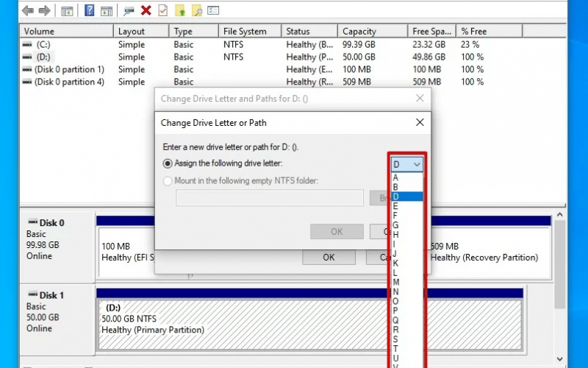The width and height of the screenshot is (588, 368).
Task: Click the Back arrow toolbar icon
Action: [x=27, y=10]
